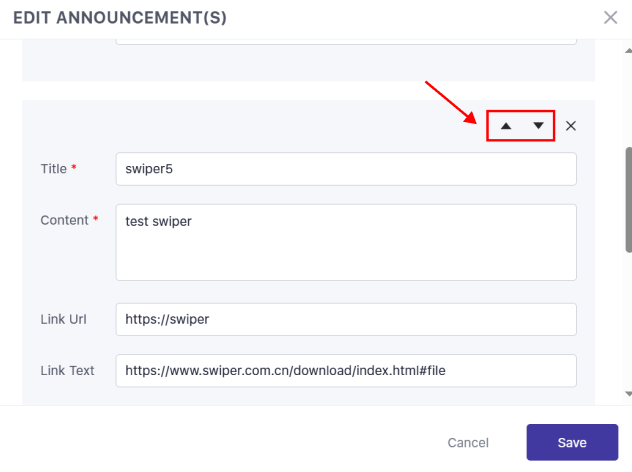The width and height of the screenshot is (632, 472).
Task: Focus the Content text area
Action: 346,243
